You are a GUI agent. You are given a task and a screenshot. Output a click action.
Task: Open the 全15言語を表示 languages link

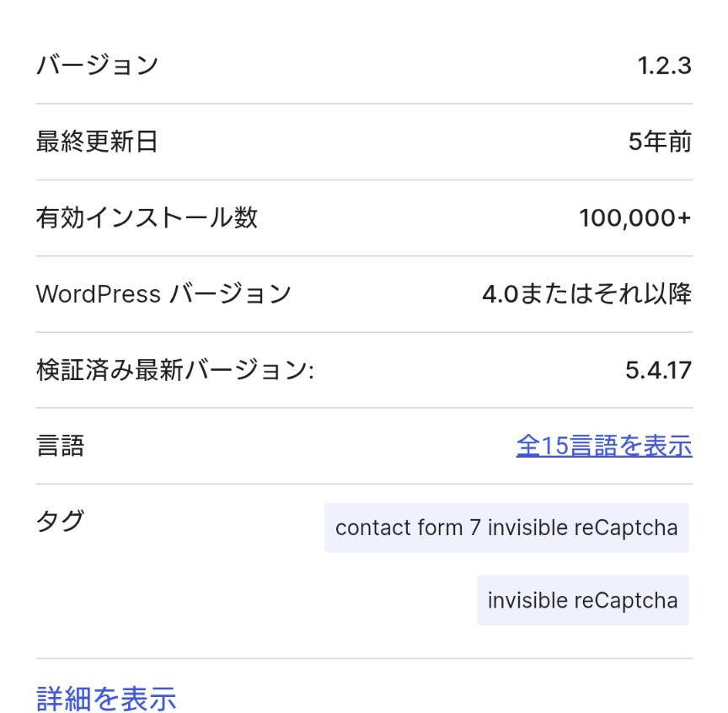pos(604,446)
